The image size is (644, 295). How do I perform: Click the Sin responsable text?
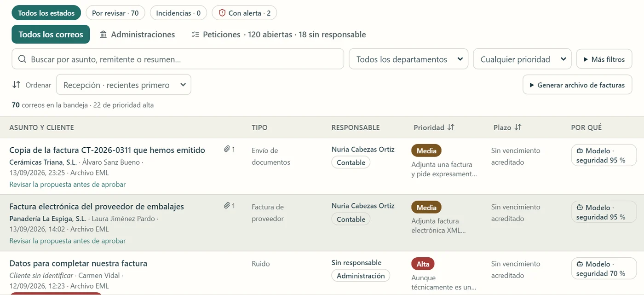[x=356, y=262]
